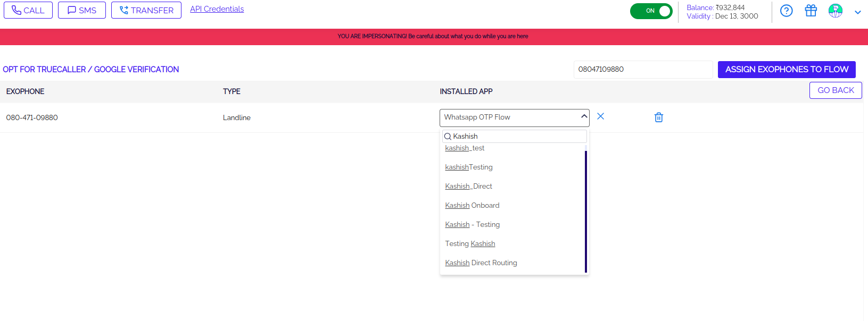Click the CALL button
The width and height of the screenshot is (868, 321).
28,10
